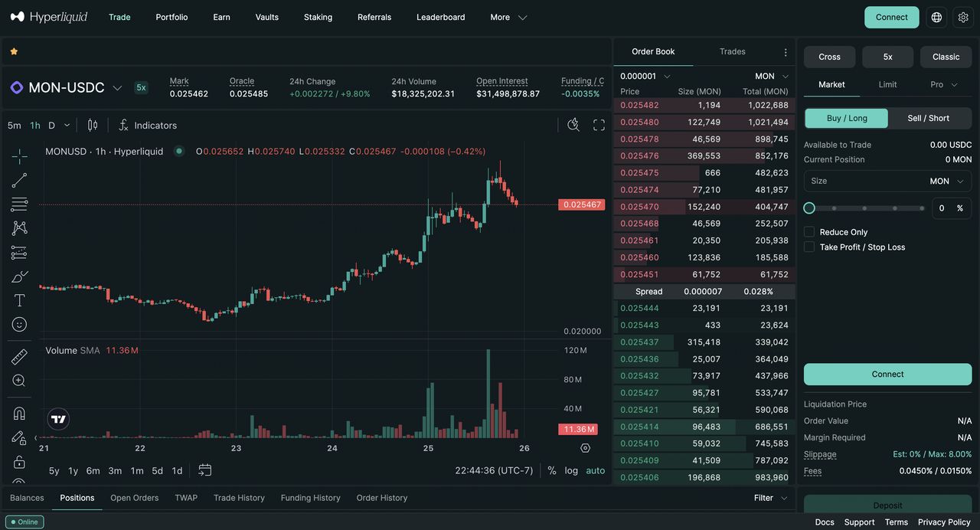
Task: Open the forecasting and measurement tools
Action: 20,253
